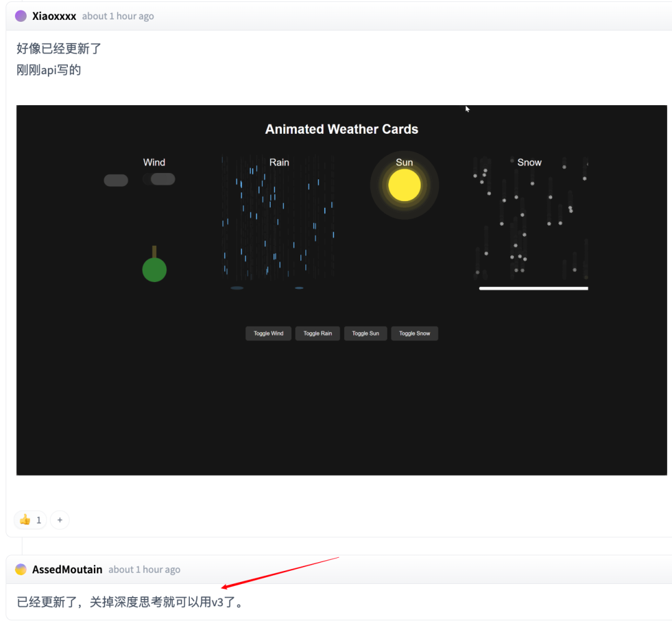The width and height of the screenshot is (672, 630).
Task: Open Xiaoxxxx user profile link
Action: pyautogui.click(x=54, y=16)
